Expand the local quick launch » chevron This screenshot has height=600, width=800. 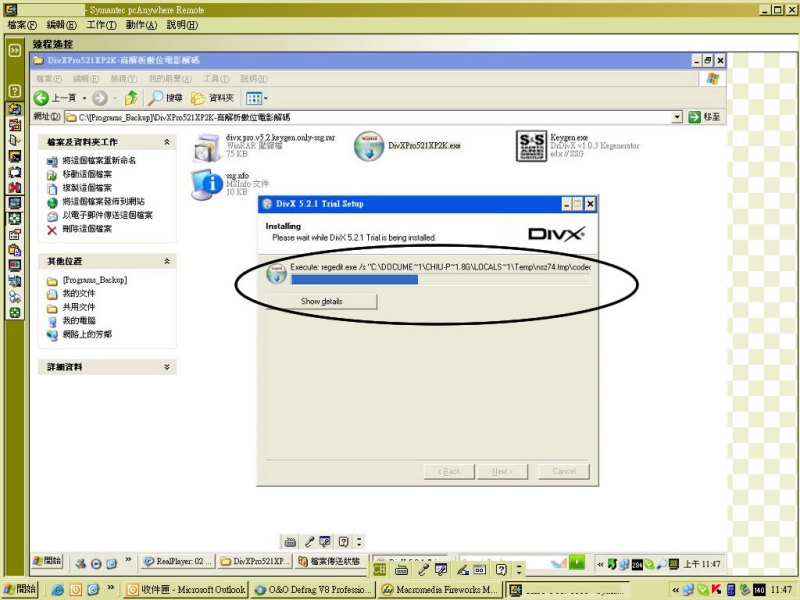point(111,588)
